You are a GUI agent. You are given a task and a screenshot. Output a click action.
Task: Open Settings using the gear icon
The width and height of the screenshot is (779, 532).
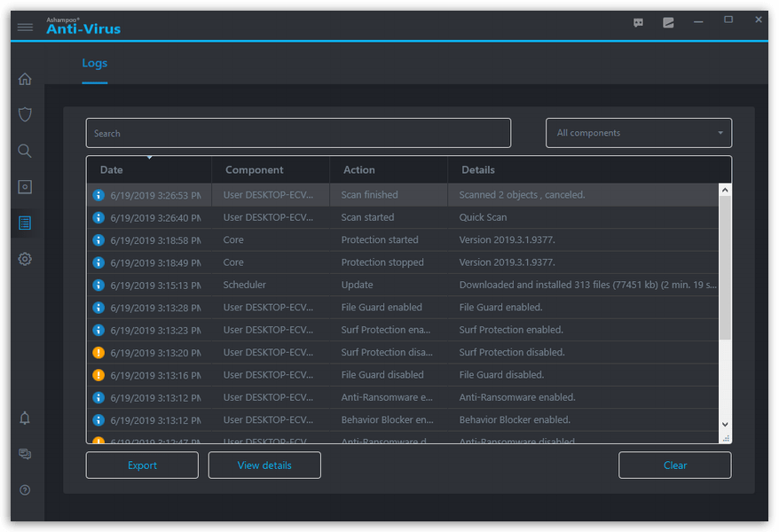(x=25, y=259)
